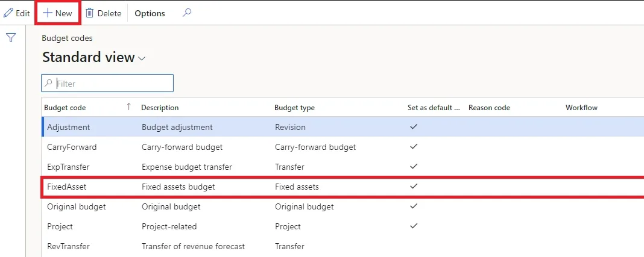This screenshot has width=644, height=257.
Task: Click 'Original budget' budget type cell
Action: [x=305, y=206]
